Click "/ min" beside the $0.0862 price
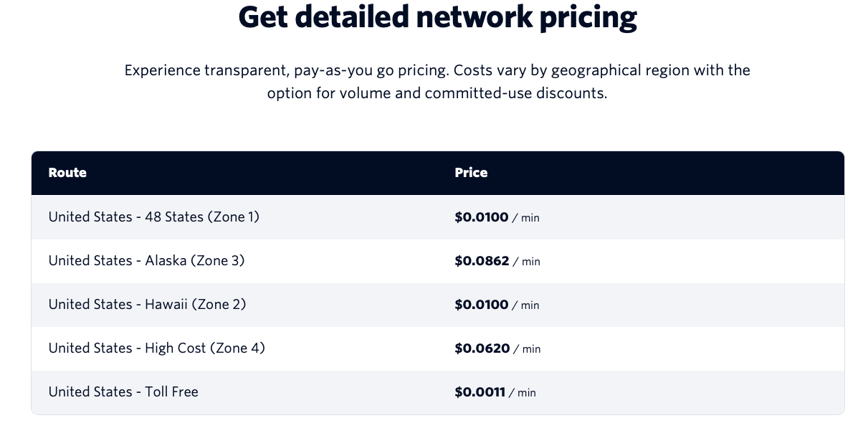The width and height of the screenshot is (868, 428). (x=527, y=262)
